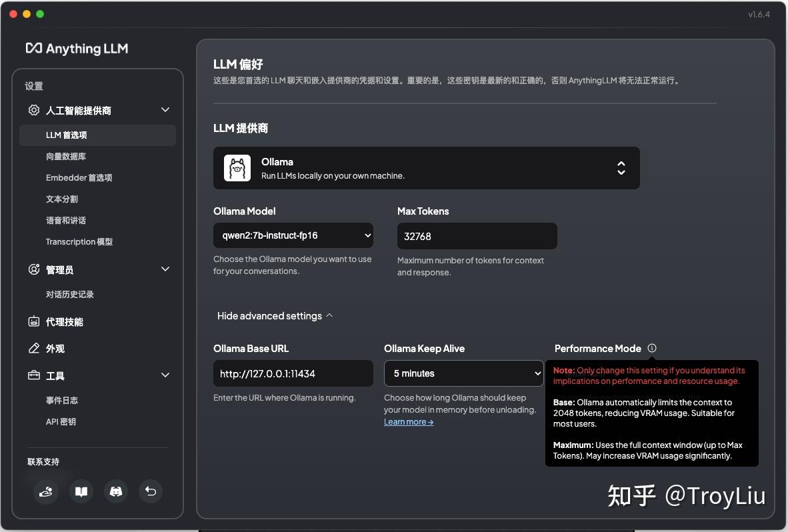This screenshot has height=532, width=788.
Task: Click the admin user icon beside 管理员
Action: point(34,269)
